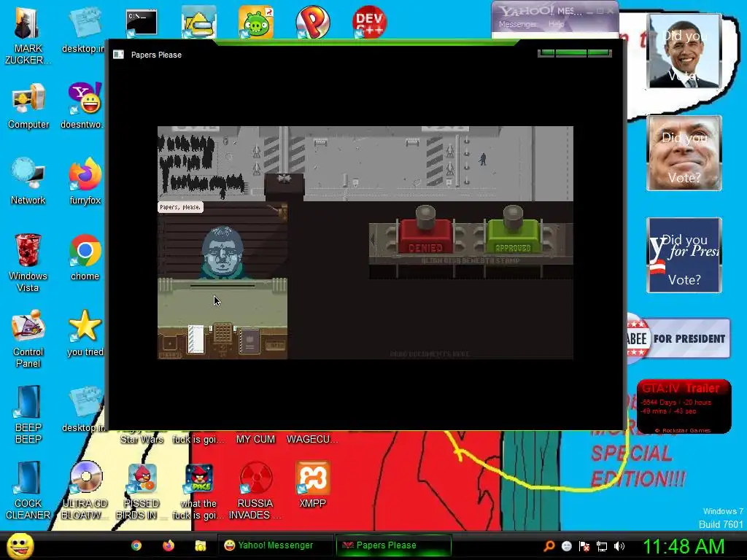Launch the DEV C++ desktop shortcut
Screen dimensions: 747x560
tap(369, 22)
